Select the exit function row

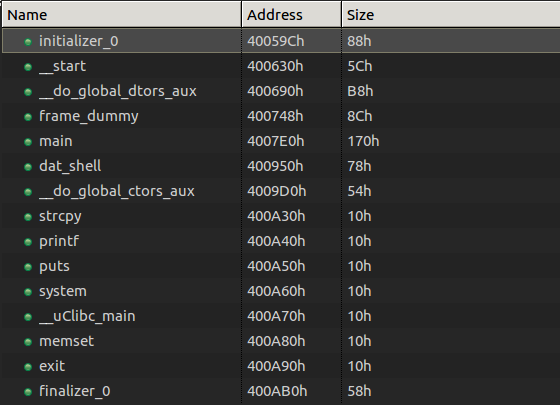[281, 366]
